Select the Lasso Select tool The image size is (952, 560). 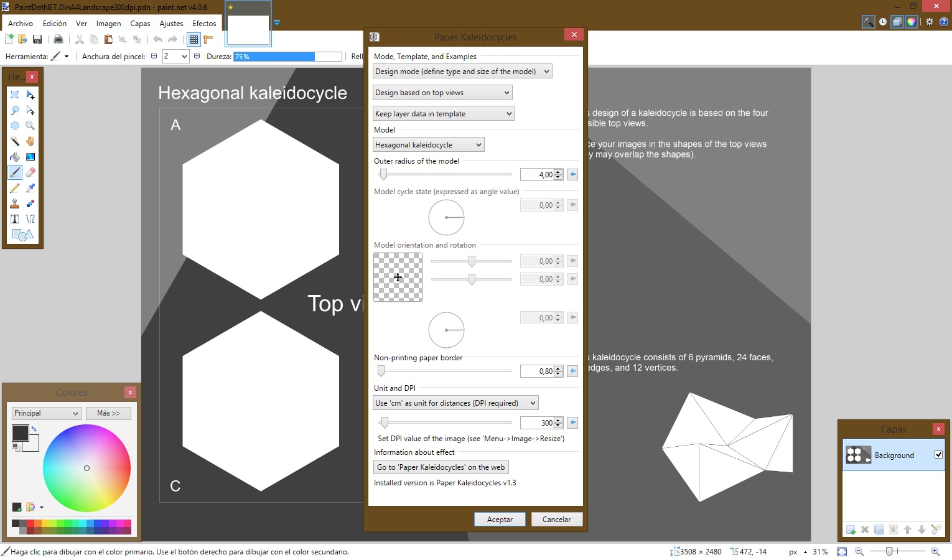15,110
